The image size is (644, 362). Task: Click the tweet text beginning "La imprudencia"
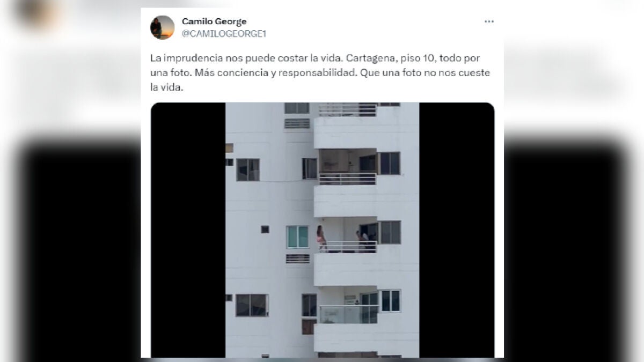click(x=320, y=72)
